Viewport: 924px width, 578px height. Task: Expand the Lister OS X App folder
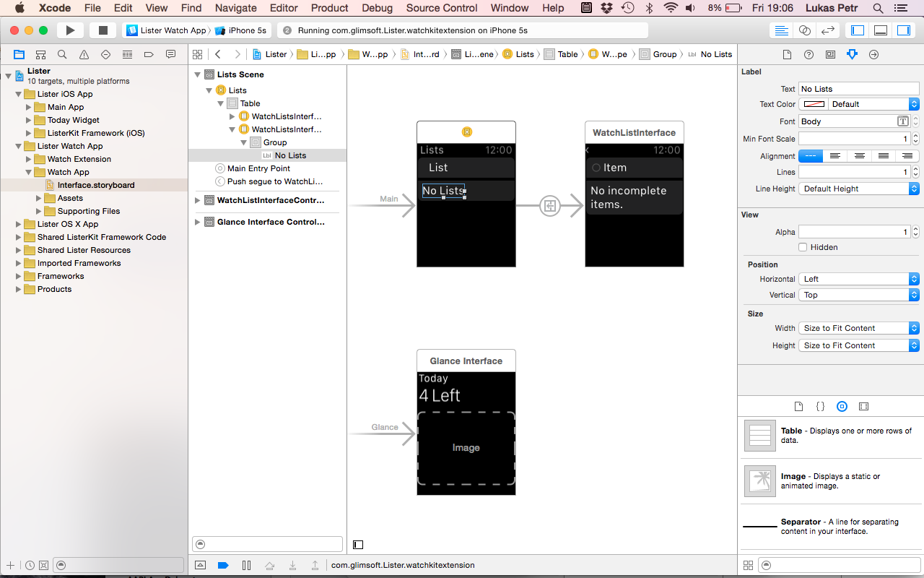19,224
